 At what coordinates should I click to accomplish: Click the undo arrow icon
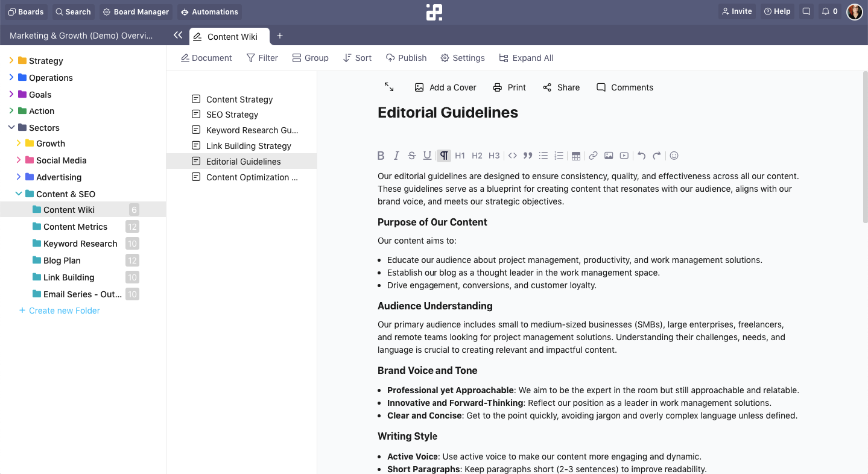[641, 156]
